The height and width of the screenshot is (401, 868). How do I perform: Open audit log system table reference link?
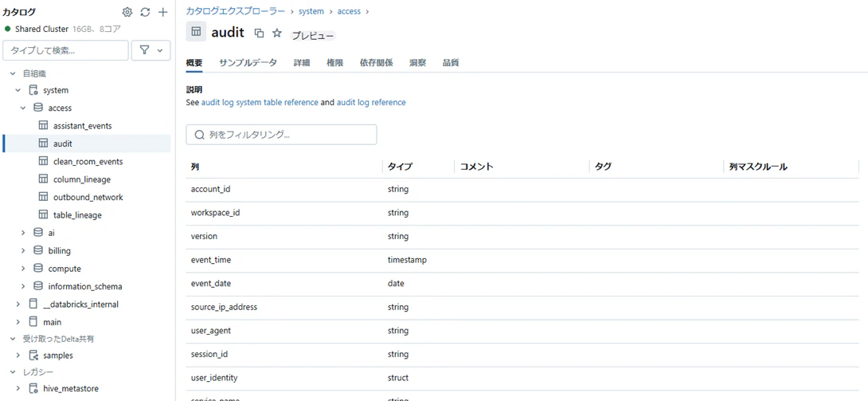pyautogui.click(x=260, y=103)
